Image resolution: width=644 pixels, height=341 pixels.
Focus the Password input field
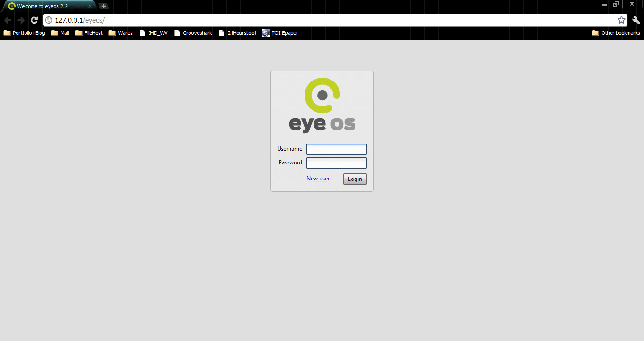[x=337, y=163]
